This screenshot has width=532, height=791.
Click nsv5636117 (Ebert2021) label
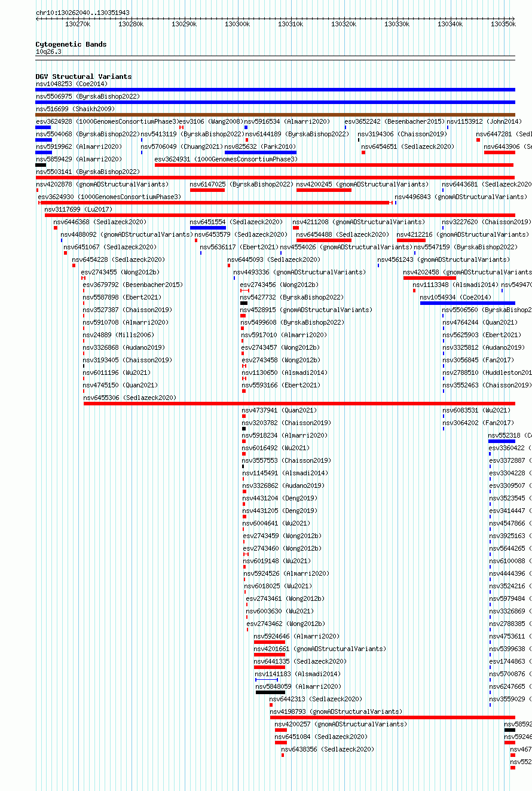point(239,247)
